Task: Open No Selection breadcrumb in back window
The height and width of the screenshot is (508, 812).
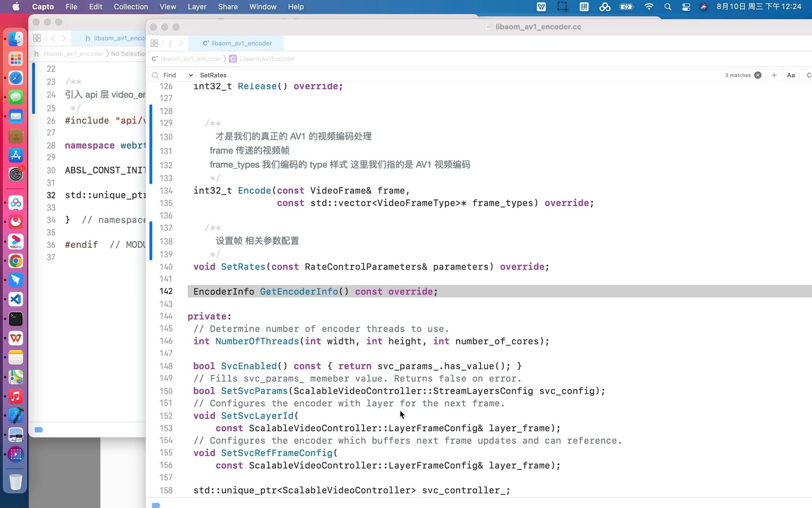Action: click(128, 54)
